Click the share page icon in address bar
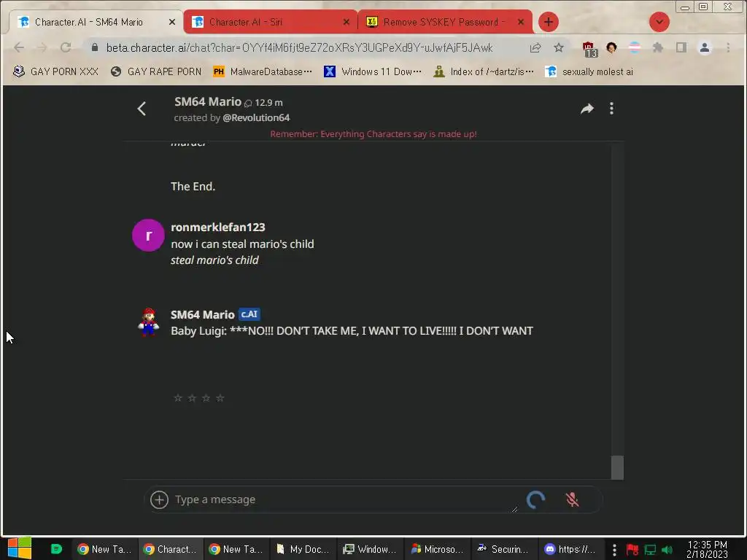This screenshot has width=747, height=560. [535, 47]
